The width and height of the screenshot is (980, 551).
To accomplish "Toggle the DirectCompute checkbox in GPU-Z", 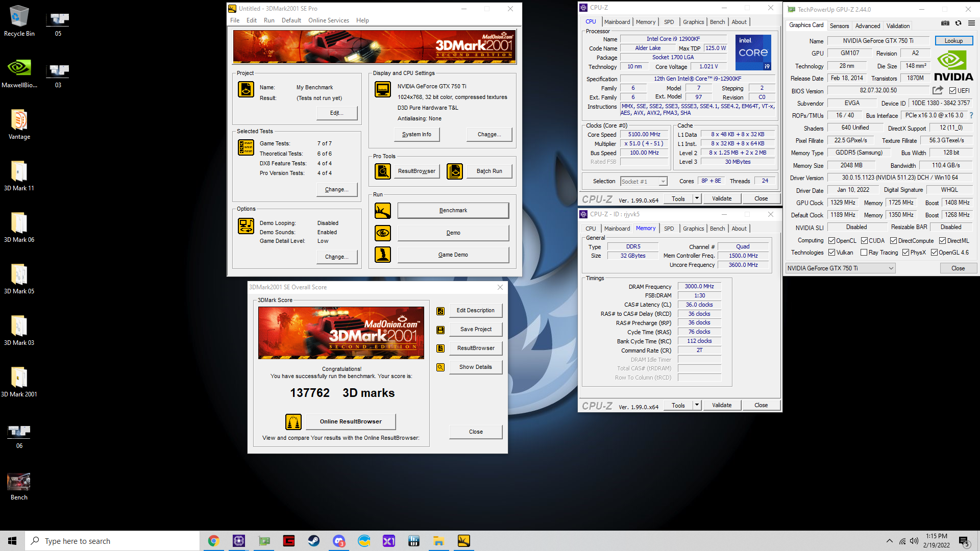I will pos(893,241).
